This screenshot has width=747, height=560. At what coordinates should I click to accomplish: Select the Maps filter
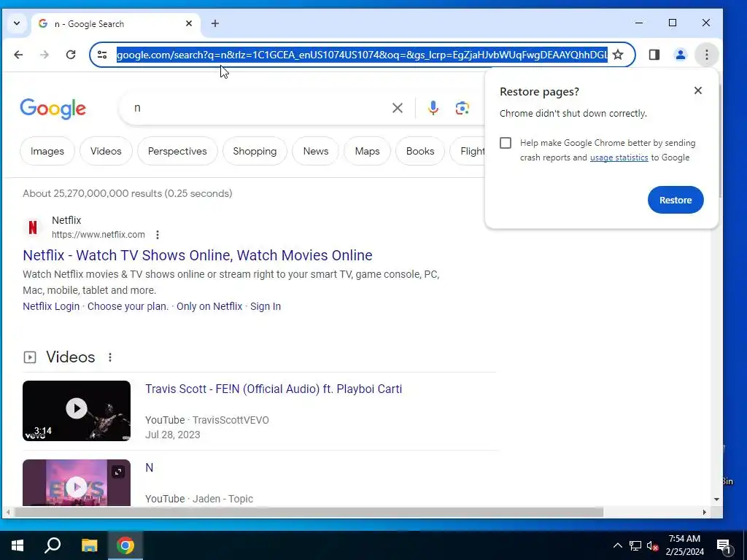pos(367,151)
